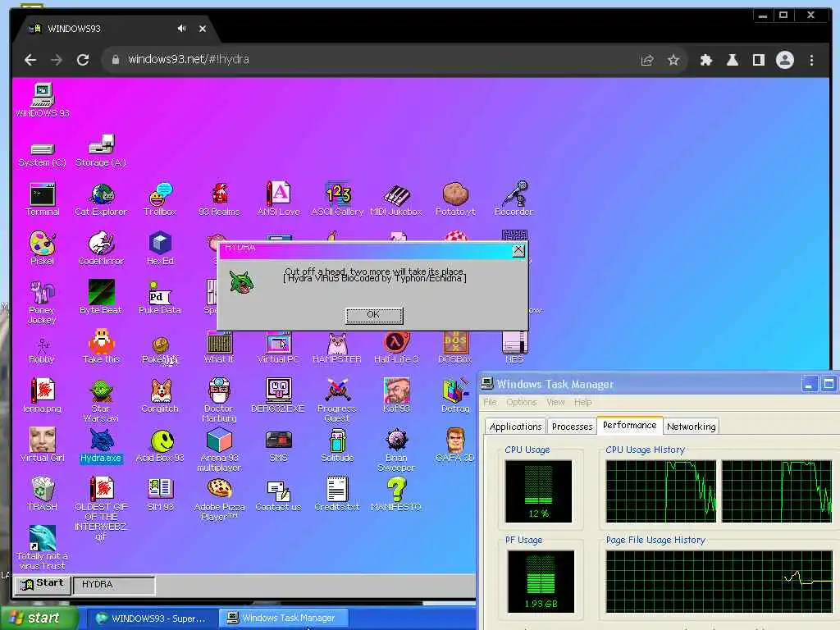Switch to Applications tab in Task Manager
Image resolution: width=840 pixels, height=630 pixels.
(515, 427)
